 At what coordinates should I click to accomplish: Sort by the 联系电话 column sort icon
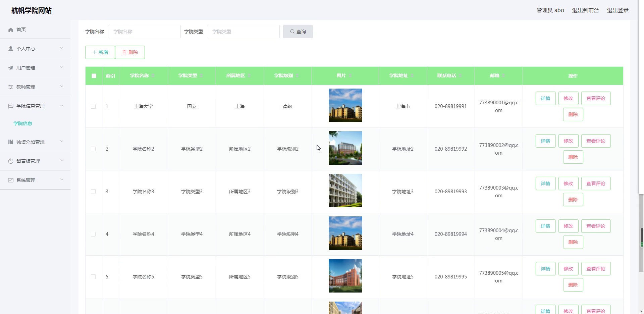[x=460, y=76]
